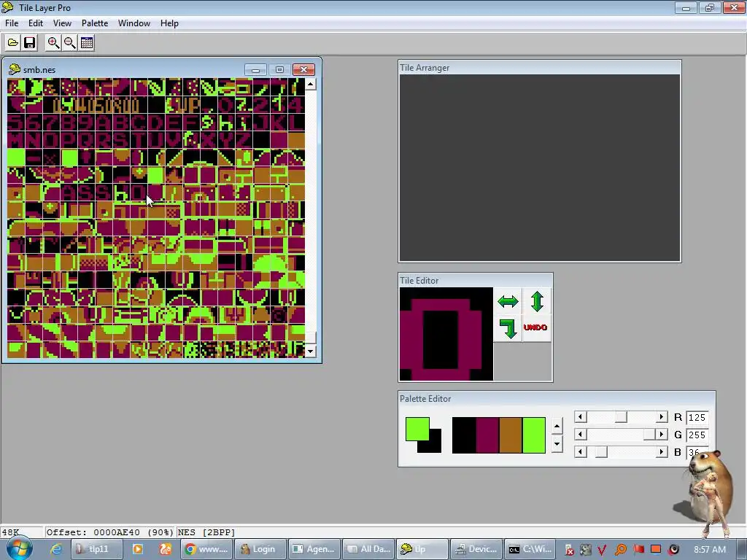Switch to C:\Wi... command prompt taskbar button
Image resolution: width=747 pixels, height=560 pixels.
point(530,549)
